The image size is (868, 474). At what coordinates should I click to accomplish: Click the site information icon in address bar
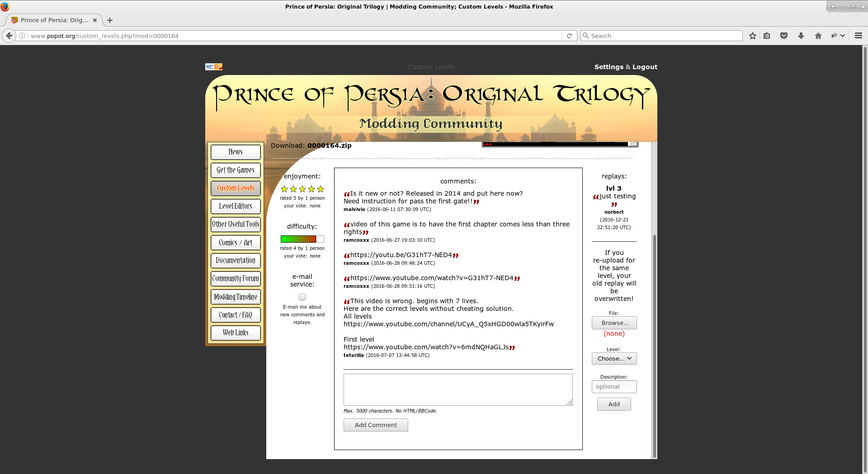click(x=22, y=36)
